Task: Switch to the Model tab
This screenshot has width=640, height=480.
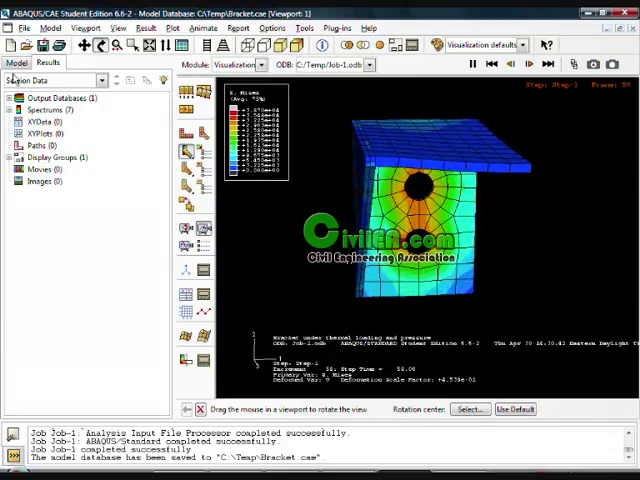Action: 17,62
